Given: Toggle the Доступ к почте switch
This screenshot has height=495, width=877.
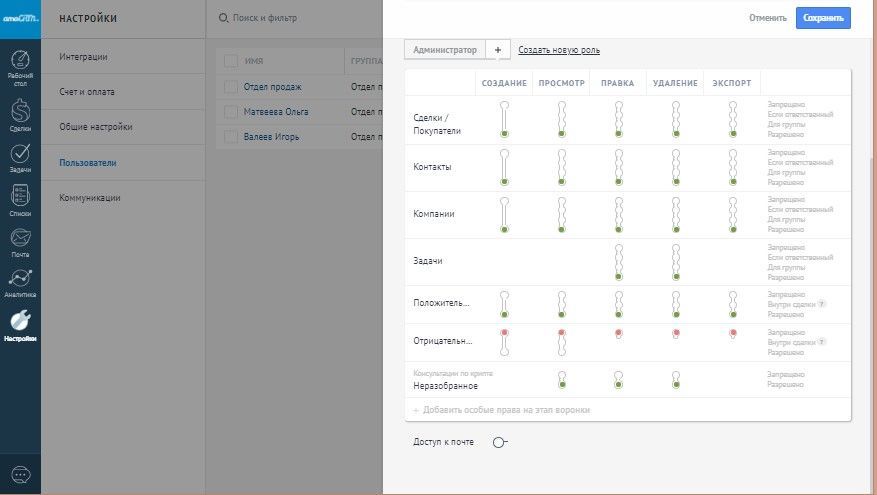Looking at the screenshot, I should [x=500, y=442].
